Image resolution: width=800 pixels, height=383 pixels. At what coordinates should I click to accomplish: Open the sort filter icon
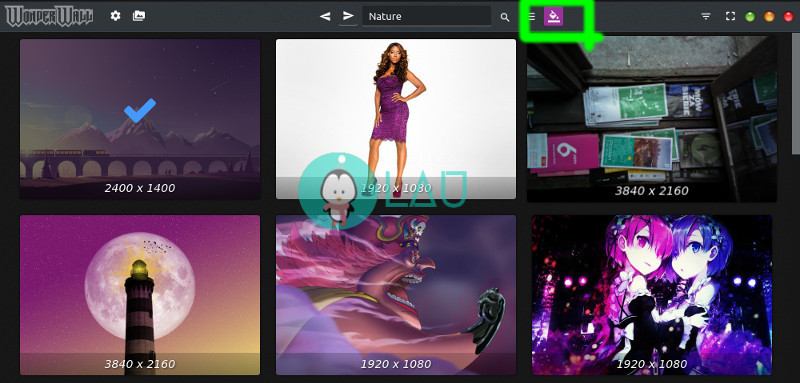706,16
